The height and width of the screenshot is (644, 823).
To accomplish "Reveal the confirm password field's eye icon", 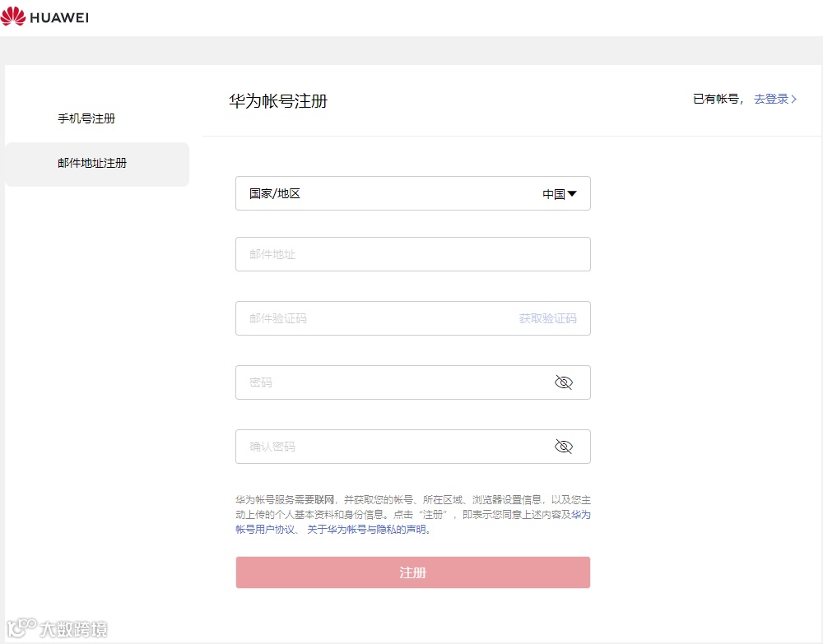I will [x=564, y=446].
